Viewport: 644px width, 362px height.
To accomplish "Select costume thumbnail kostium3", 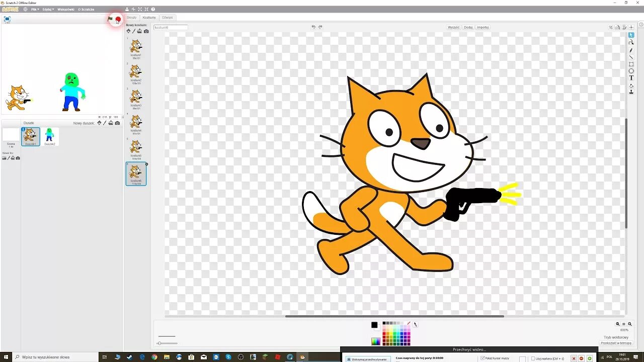I will point(136,99).
